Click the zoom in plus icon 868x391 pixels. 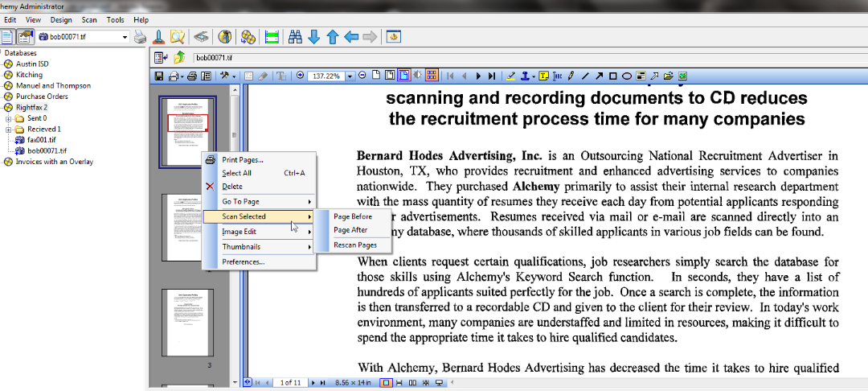[x=301, y=76]
